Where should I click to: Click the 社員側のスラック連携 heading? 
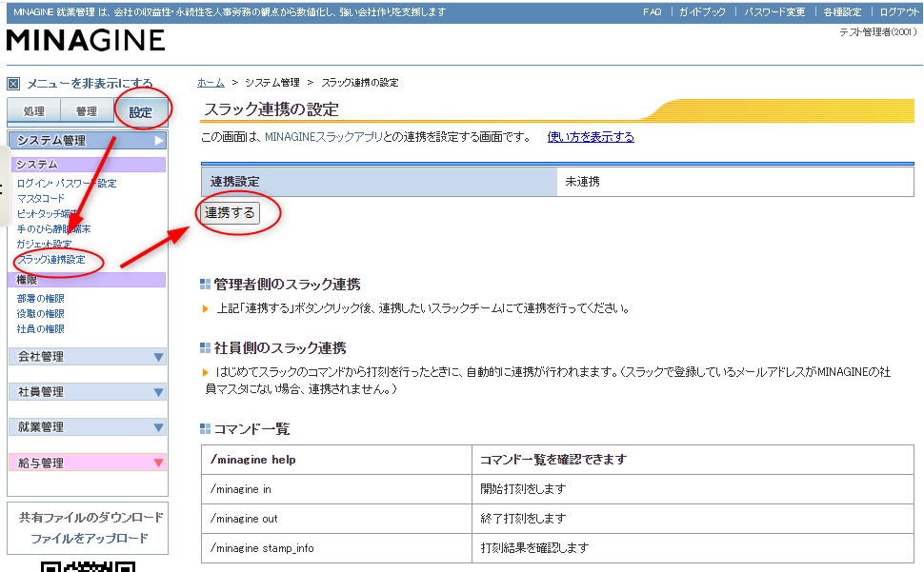[280, 348]
